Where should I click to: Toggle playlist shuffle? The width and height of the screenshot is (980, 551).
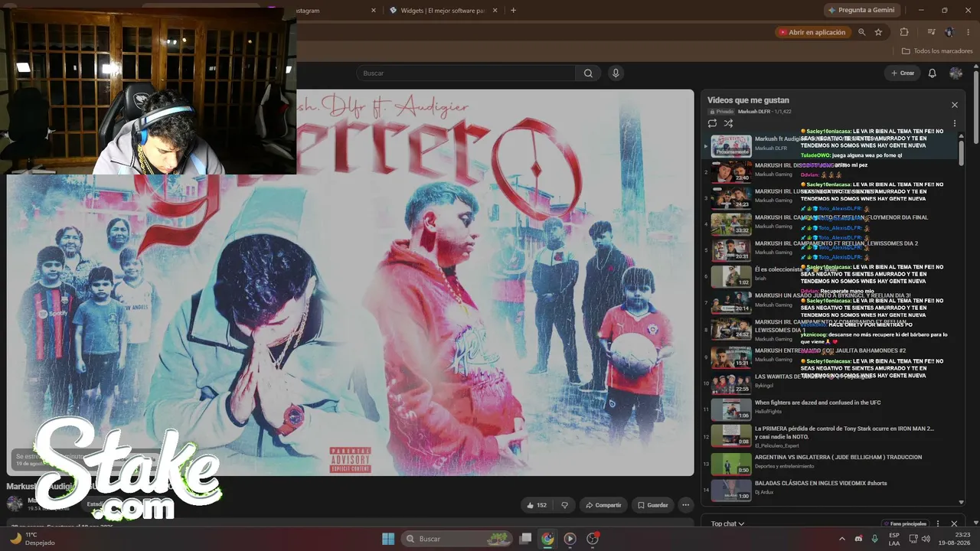click(728, 123)
